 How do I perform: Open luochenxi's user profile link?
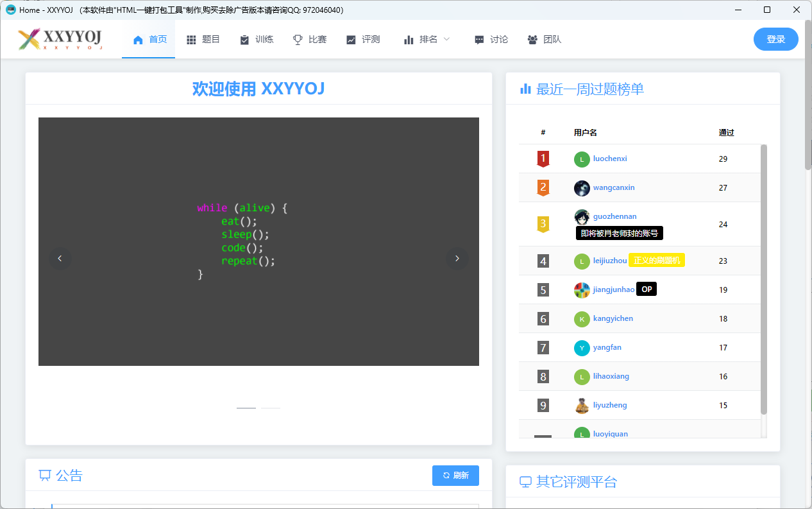pyautogui.click(x=610, y=159)
